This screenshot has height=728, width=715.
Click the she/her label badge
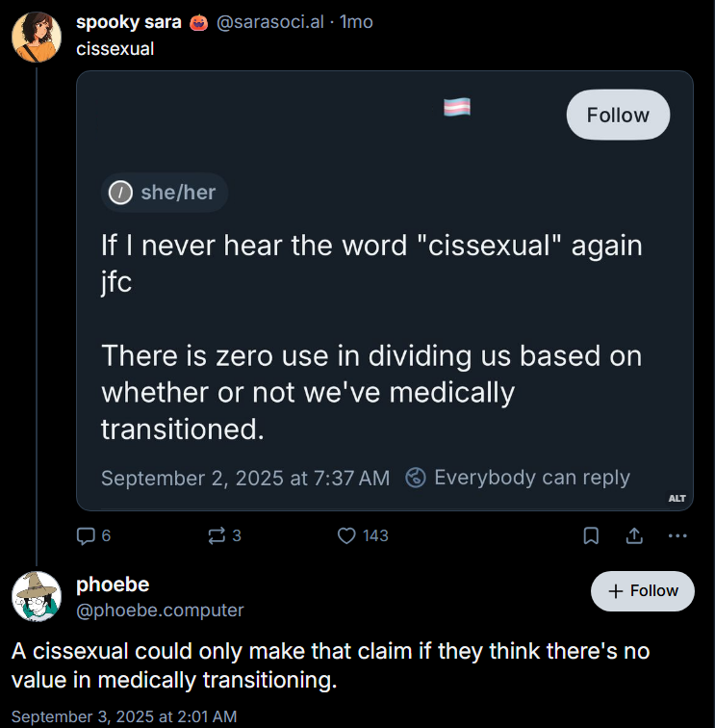click(165, 193)
